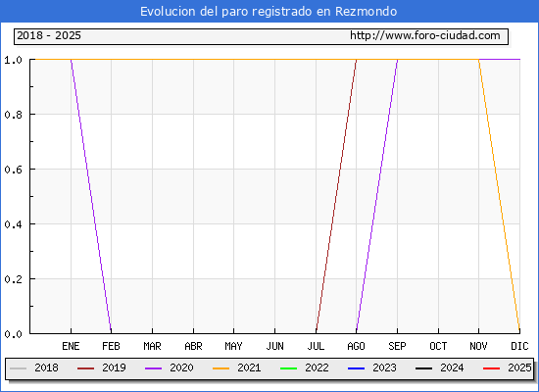Click the ENE month axis label
Image resolution: width=539 pixels, height=392 pixels.
coord(71,346)
